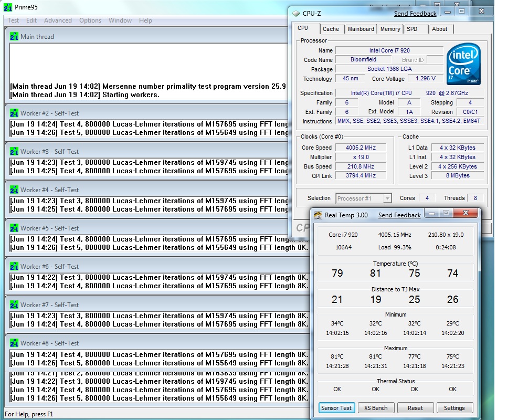529x420 pixels.
Task: Maximize the Real Temp window
Action: tap(446, 213)
